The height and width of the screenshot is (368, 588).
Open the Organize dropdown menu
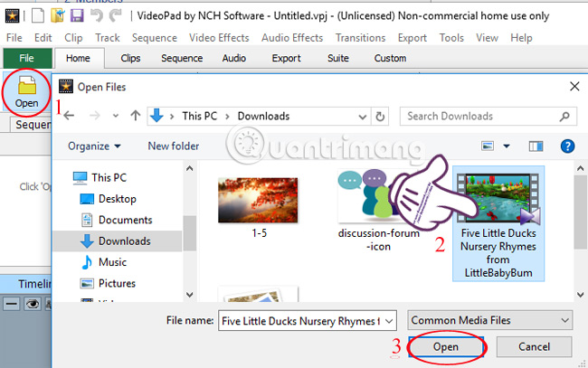pyautogui.click(x=94, y=146)
